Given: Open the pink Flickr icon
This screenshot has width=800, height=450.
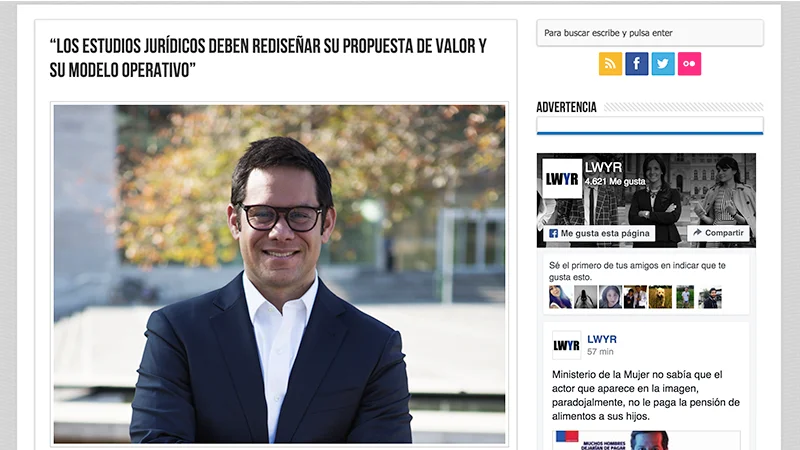Looking at the screenshot, I should (x=689, y=64).
